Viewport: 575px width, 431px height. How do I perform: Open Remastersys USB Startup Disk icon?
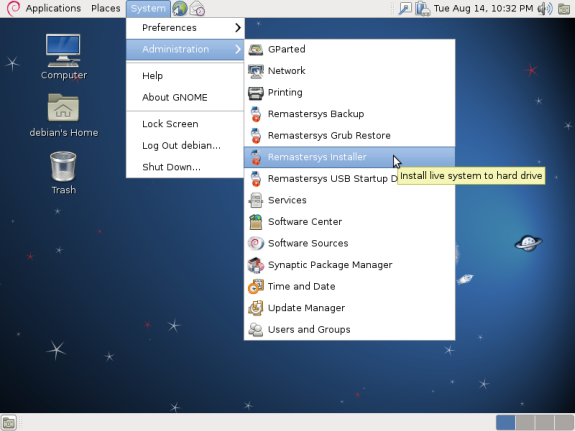tap(256, 179)
